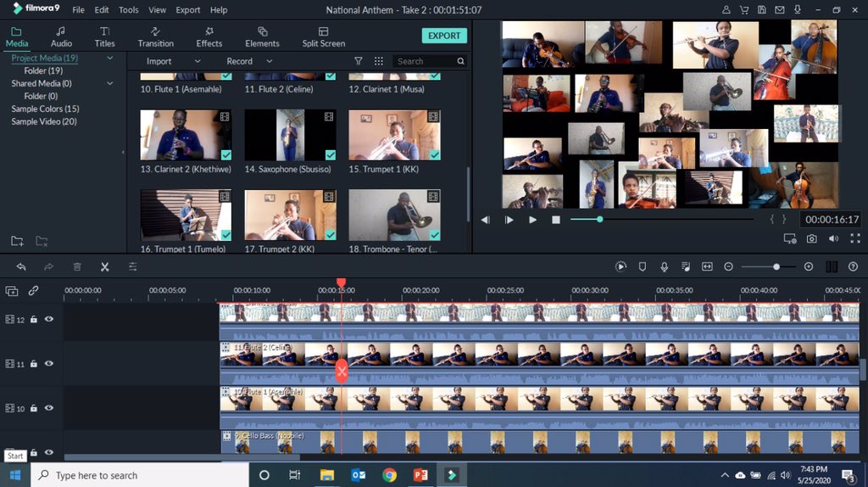868x487 pixels.
Task: Select Sample Colors (15) in media tree
Action: tap(45, 109)
